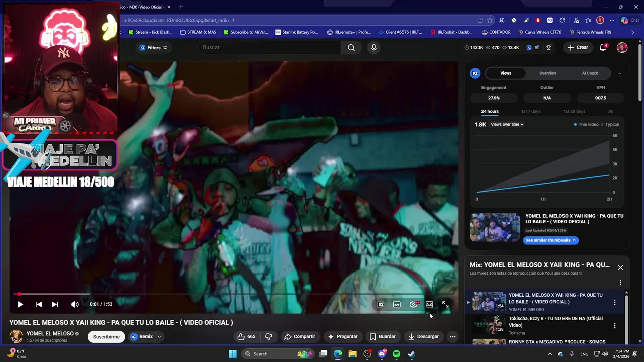Run search with magnifier icon
The width and height of the screenshot is (644, 362).
click(351, 47)
